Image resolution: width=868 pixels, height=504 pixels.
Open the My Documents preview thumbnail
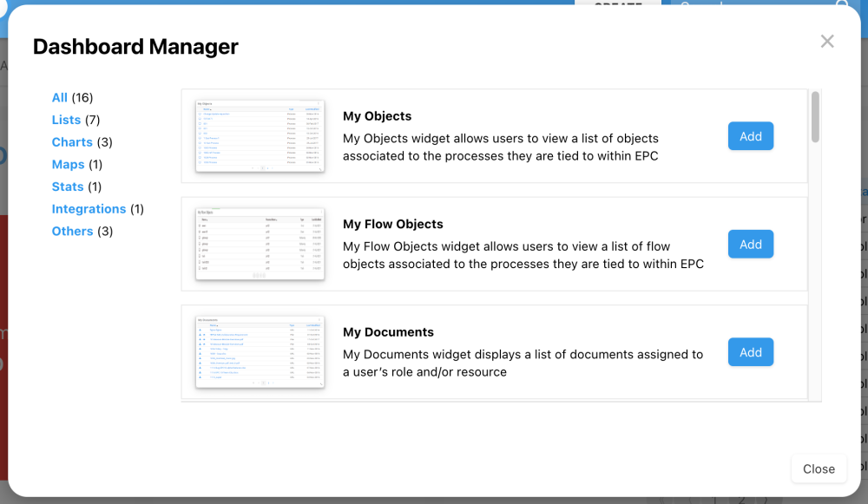[260, 352]
